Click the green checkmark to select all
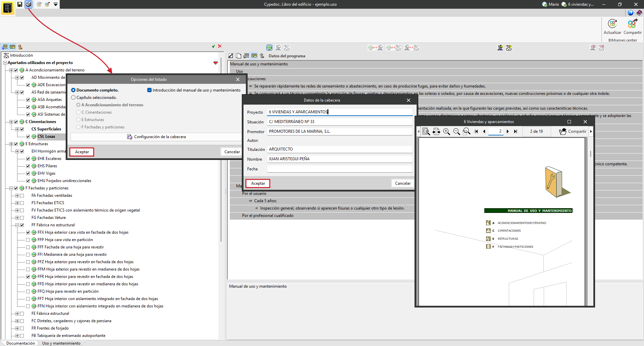Screen dimensions: 644x346 pyautogui.click(x=213, y=47)
